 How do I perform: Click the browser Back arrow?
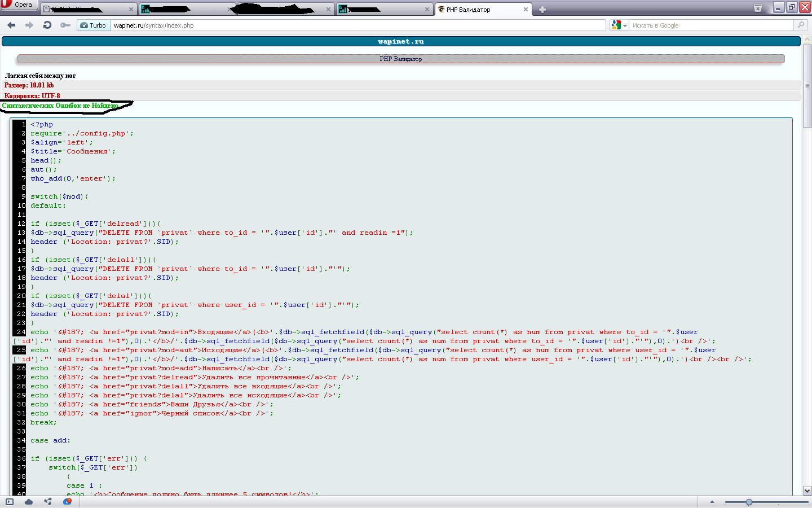[x=11, y=25]
